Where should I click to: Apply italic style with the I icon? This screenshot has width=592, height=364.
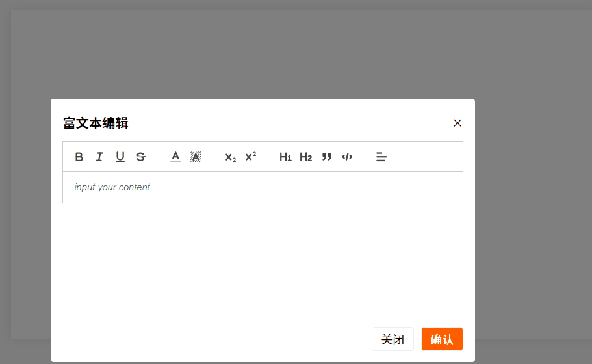[x=99, y=157]
